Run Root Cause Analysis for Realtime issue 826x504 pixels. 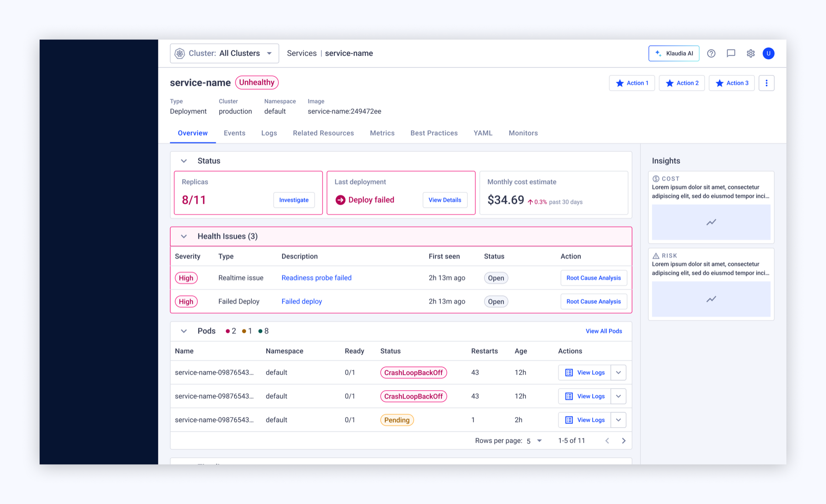(593, 278)
